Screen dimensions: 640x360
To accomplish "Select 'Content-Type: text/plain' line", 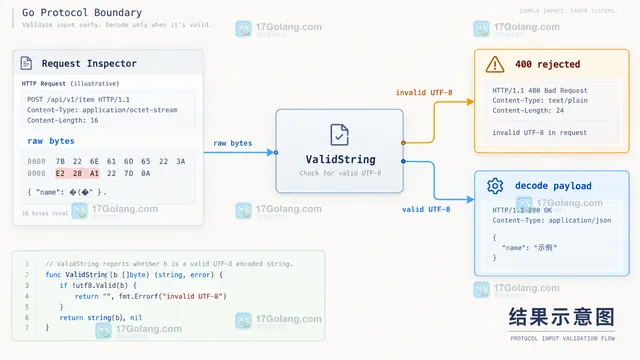I will [x=540, y=100].
